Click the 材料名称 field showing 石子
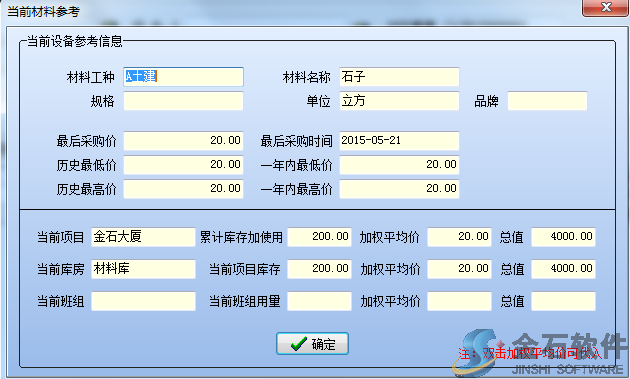Viewport: 630px width, 379px height. (399, 77)
